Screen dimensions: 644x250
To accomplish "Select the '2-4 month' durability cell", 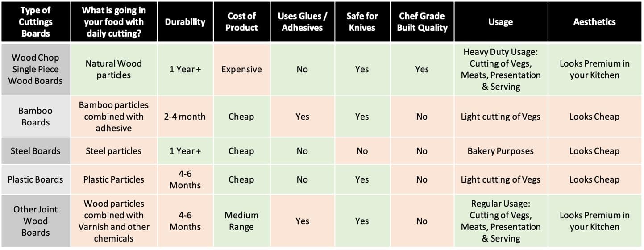I will [185, 117].
